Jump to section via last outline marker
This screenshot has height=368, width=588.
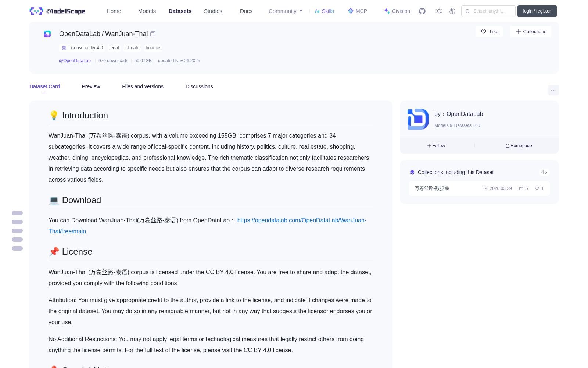tap(17, 248)
